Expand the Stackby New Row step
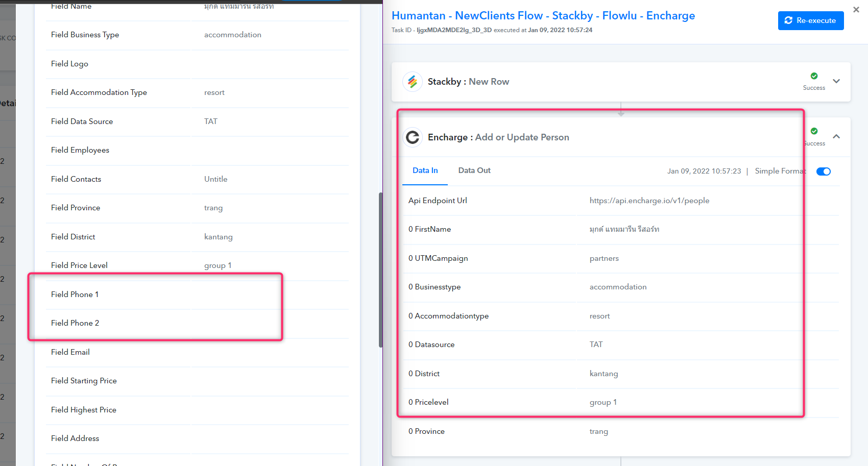This screenshot has width=868, height=466. coord(836,81)
